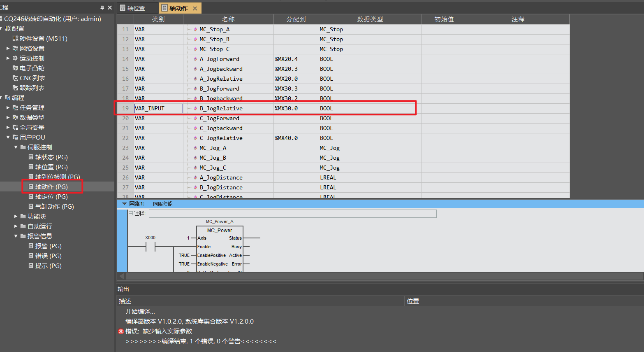
Task: Click the 电子凸轮 cam icon
Action: tap(15, 68)
